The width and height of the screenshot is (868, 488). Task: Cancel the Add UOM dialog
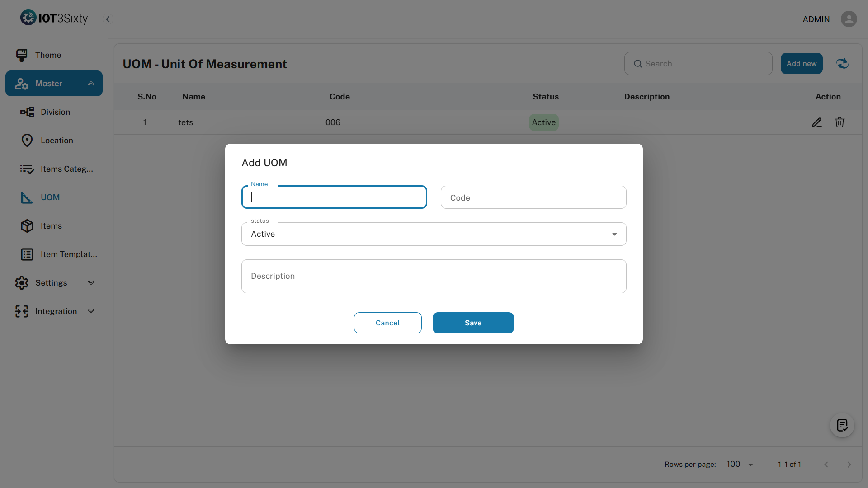tap(387, 323)
